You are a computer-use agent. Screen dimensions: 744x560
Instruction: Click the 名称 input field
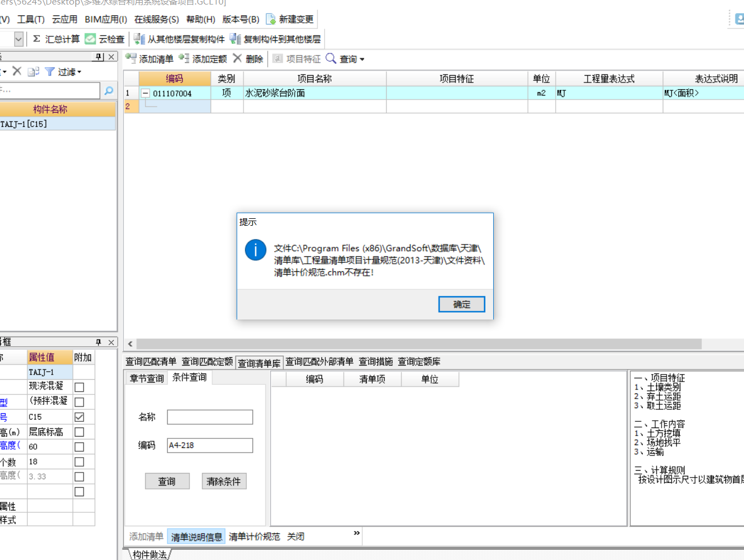tap(210, 417)
